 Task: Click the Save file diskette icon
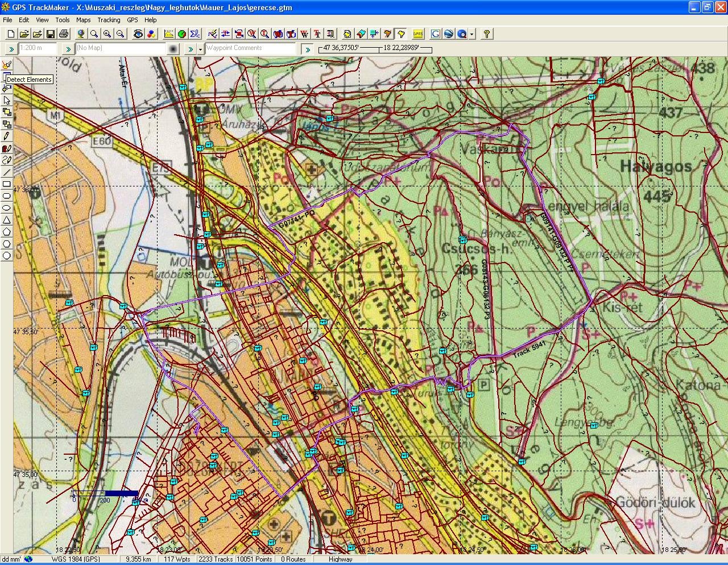click(50, 34)
